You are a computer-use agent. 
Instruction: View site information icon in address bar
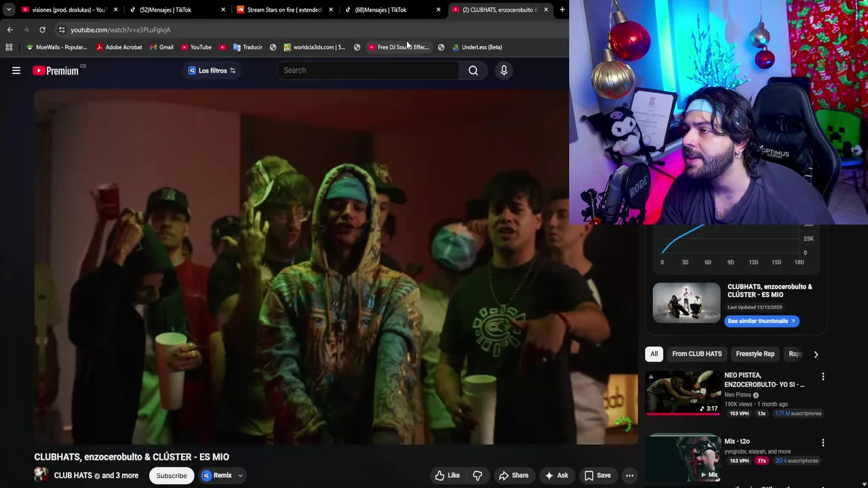point(62,30)
